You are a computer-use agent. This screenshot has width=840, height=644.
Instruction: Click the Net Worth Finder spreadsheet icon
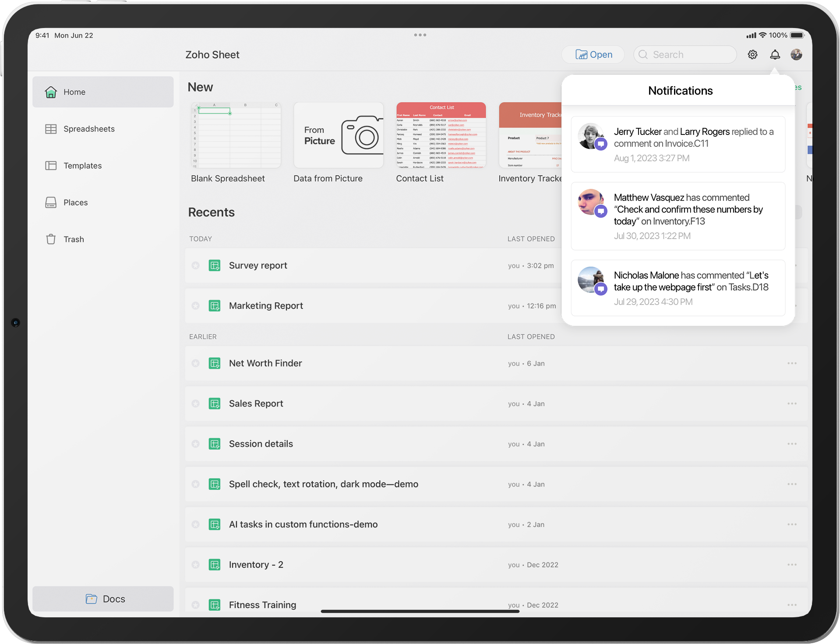[x=215, y=363]
